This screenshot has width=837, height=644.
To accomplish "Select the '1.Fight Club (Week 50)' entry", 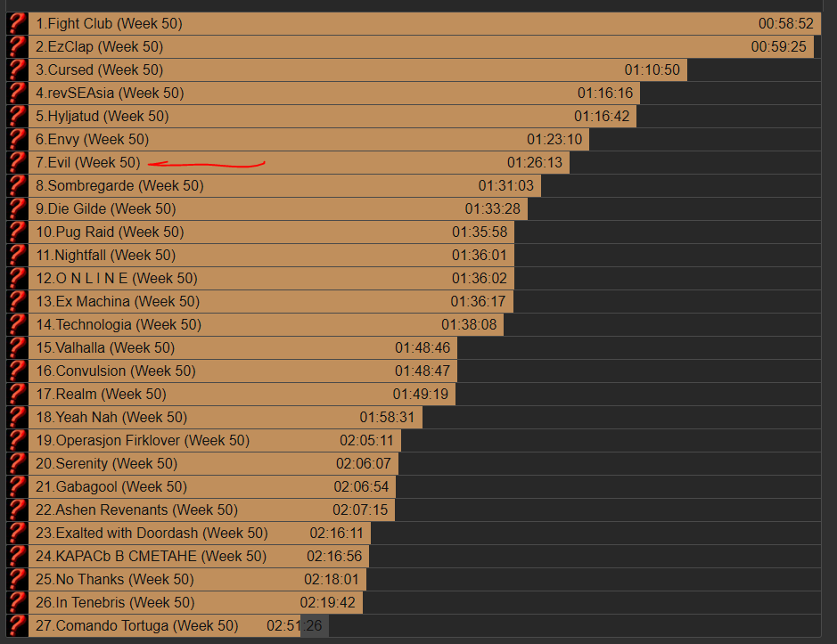I will [x=109, y=23].
